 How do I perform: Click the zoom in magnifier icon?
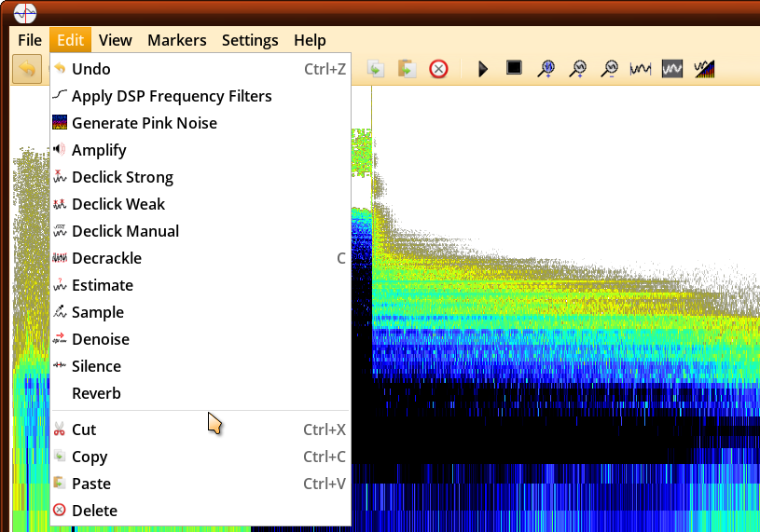578,68
